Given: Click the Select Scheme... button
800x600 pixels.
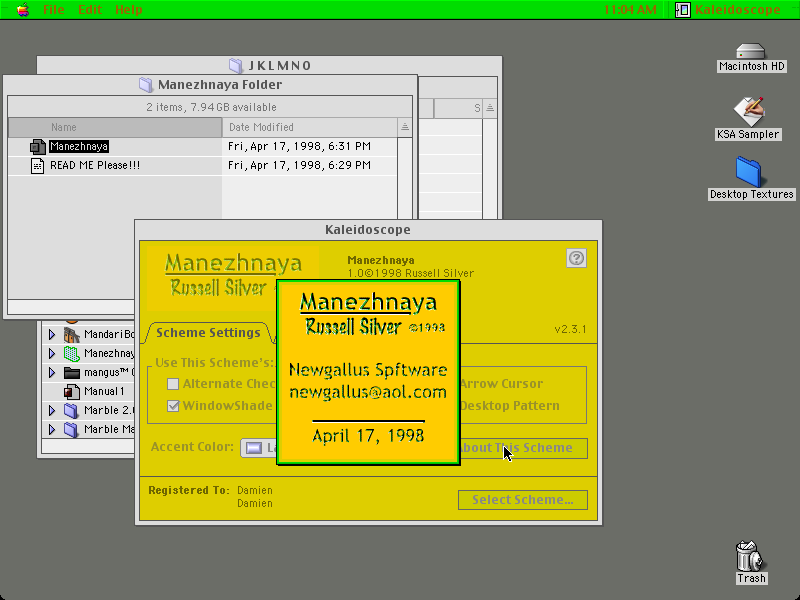Looking at the screenshot, I should (523, 500).
